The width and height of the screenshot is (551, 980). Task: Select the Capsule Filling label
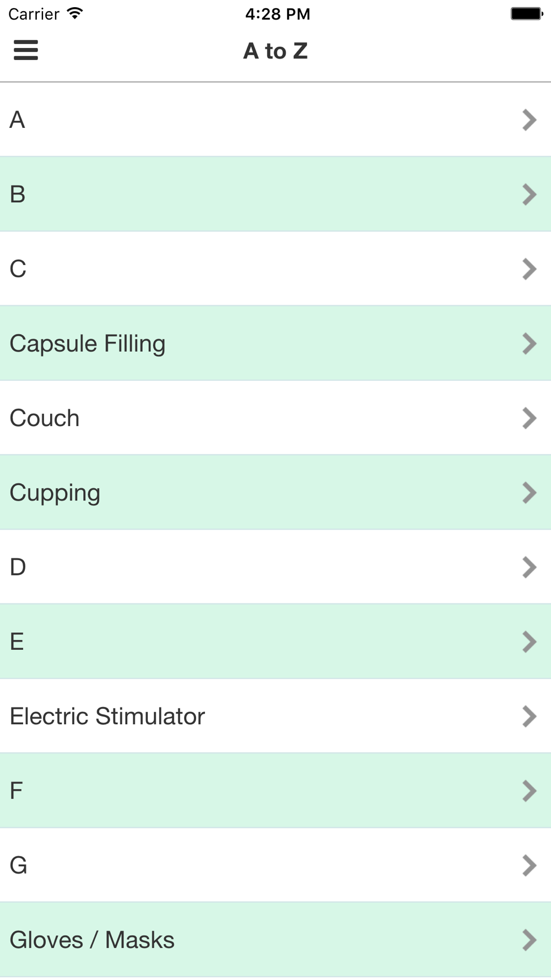88,344
